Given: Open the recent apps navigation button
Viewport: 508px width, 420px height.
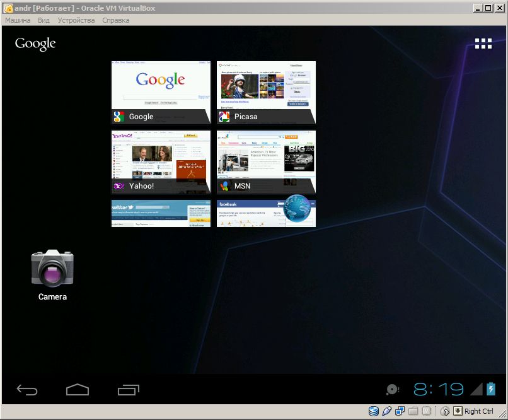Looking at the screenshot, I should pyautogui.click(x=129, y=390).
